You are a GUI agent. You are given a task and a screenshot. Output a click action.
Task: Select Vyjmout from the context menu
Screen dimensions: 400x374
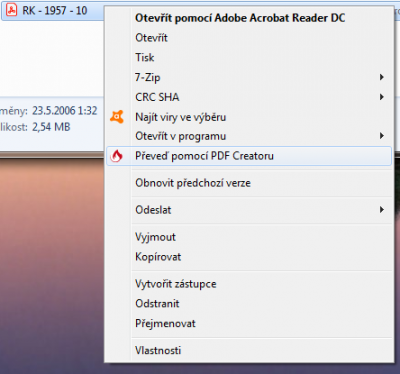155,237
